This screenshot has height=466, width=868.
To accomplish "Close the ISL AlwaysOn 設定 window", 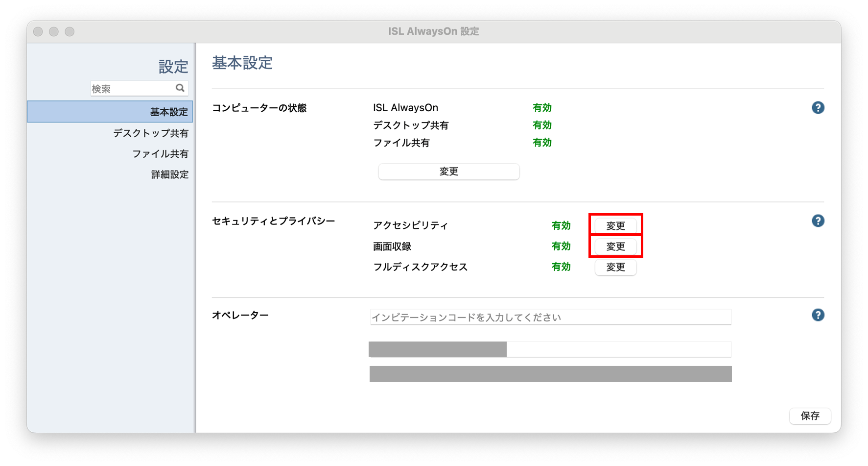I will click(x=38, y=32).
